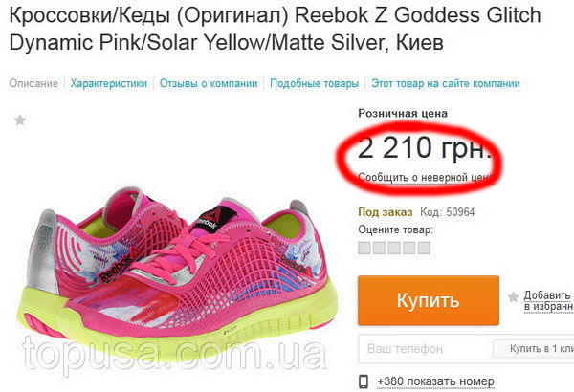574x392 pixels.
Task: Reveal number via +380 показать номер
Action: (x=435, y=381)
